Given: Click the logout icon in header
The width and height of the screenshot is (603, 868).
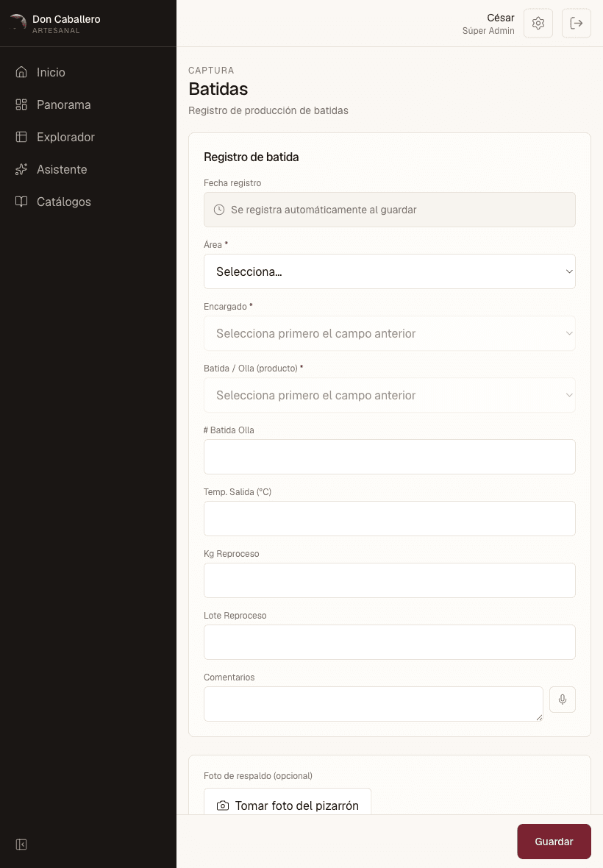Looking at the screenshot, I should point(576,24).
